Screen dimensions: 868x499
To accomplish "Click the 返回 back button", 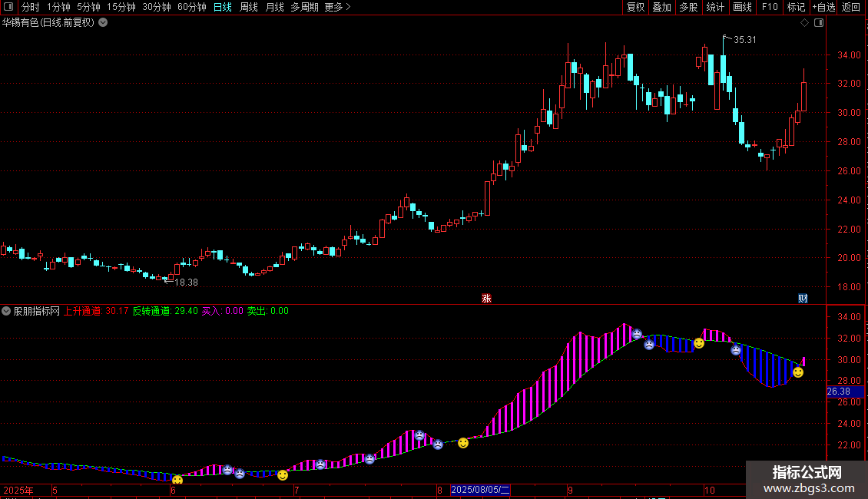I will click(x=851, y=7).
